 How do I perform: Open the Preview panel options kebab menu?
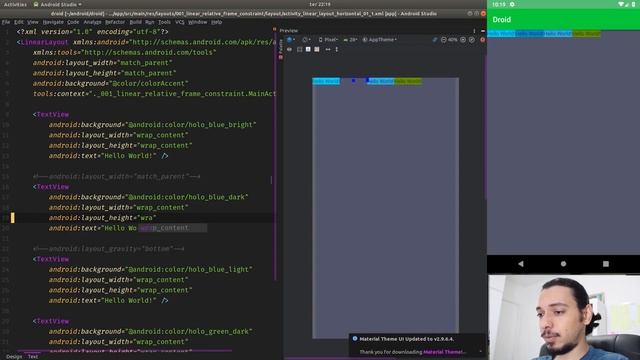tap(474, 31)
